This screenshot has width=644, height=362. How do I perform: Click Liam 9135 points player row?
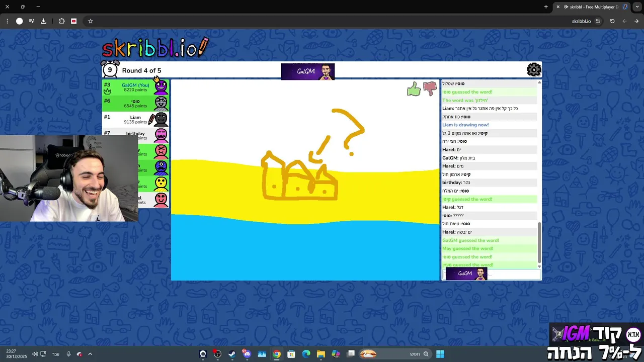(136, 119)
